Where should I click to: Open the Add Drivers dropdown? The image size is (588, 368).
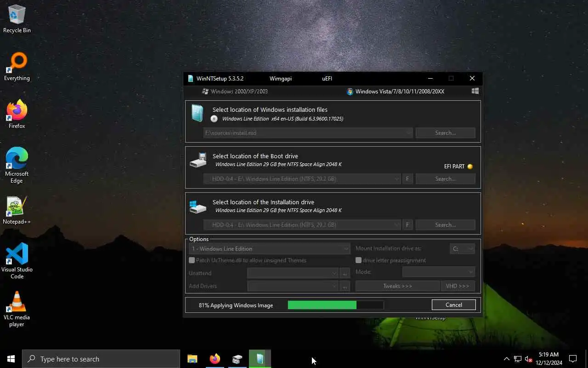(x=293, y=286)
